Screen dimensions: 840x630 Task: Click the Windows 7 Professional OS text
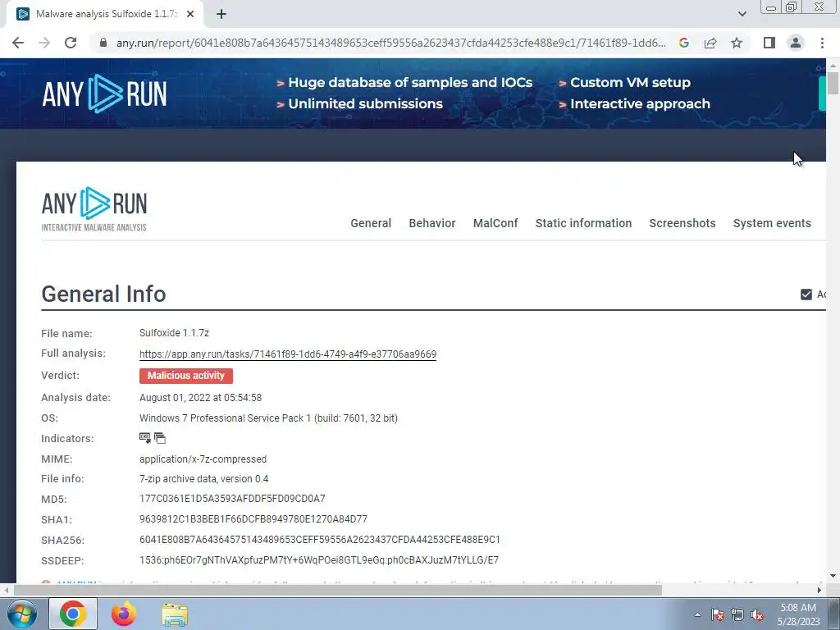[268, 418]
